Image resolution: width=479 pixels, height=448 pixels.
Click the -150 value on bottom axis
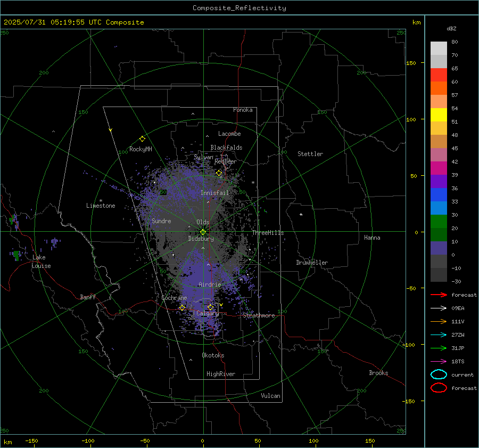[x=31, y=441]
